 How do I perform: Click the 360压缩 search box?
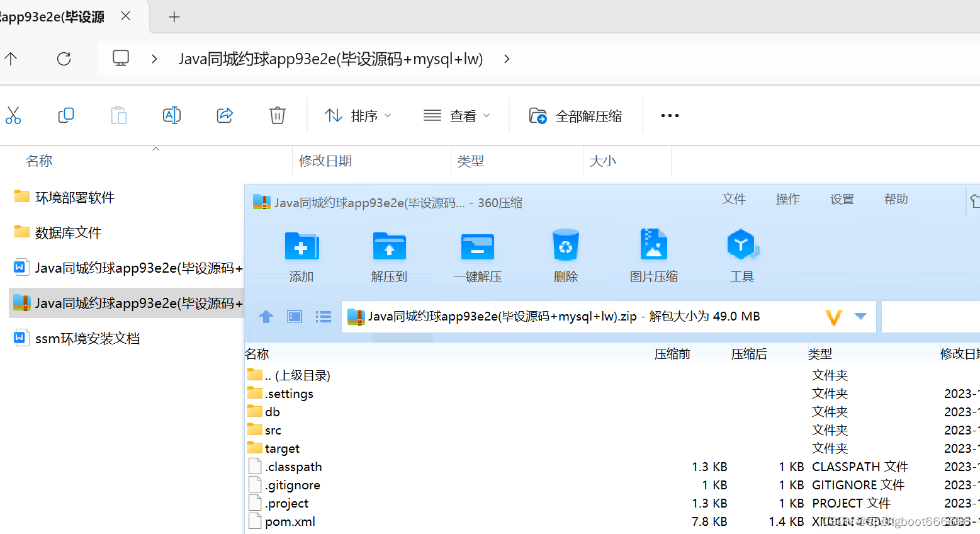[x=930, y=316]
